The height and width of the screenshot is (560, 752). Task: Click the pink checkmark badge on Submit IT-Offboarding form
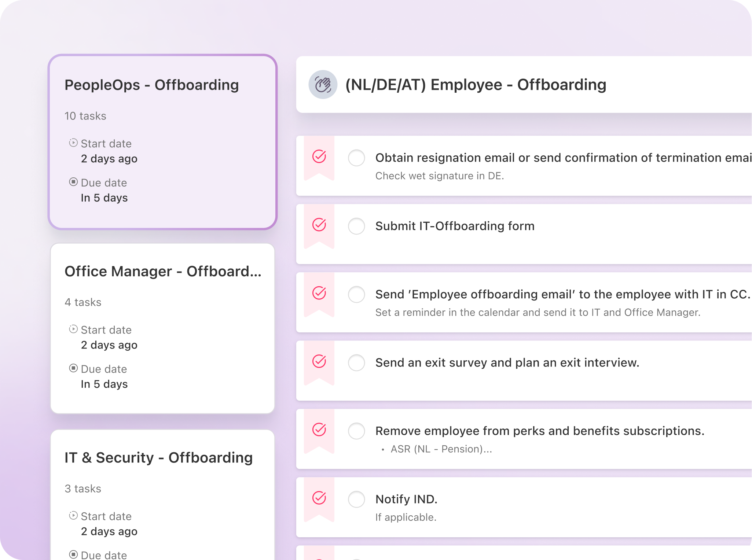[319, 226]
